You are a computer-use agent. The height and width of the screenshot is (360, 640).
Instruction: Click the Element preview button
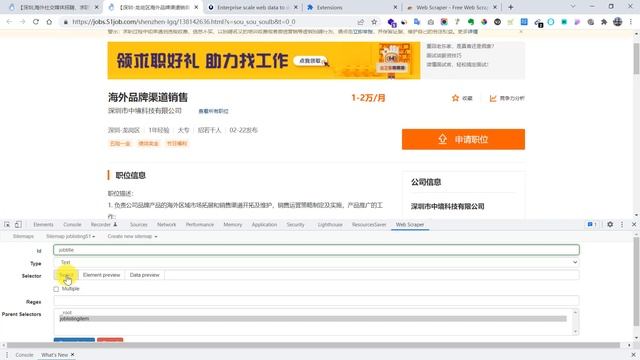101,275
